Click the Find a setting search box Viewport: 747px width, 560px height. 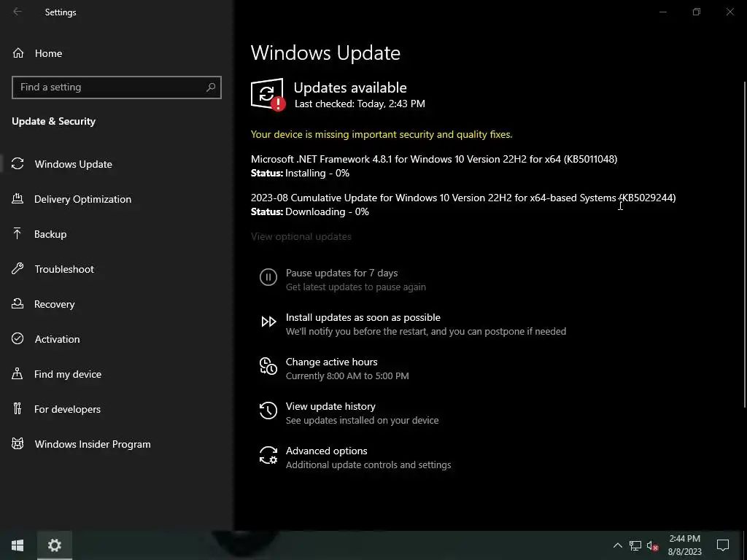point(116,87)
